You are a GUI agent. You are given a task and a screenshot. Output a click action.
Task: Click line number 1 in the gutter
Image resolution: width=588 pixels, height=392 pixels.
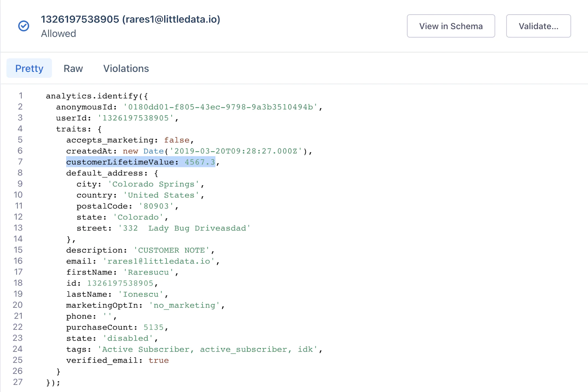point(21,96)
